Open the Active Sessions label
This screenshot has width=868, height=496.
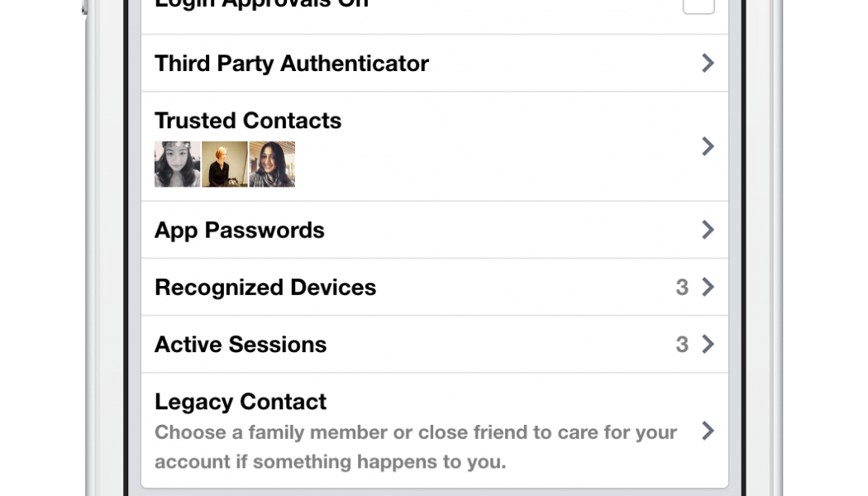[x=241, y=345]
